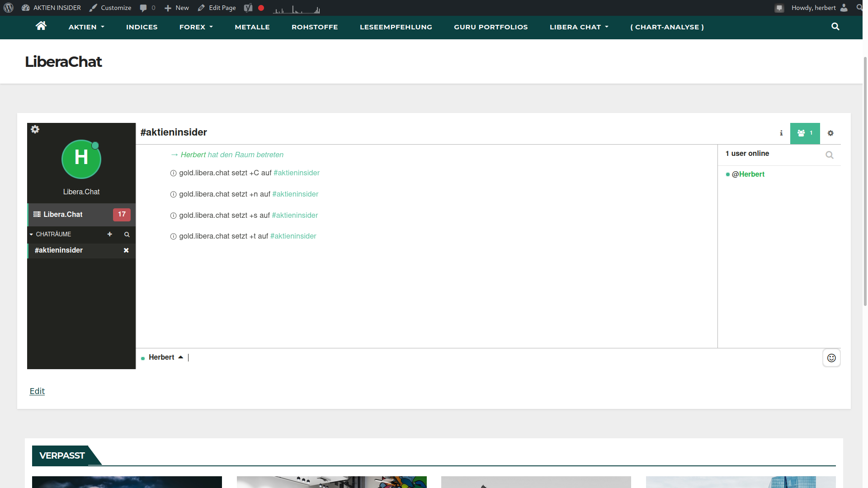
Task: Add a new chat room
Action: tap(109, 234)
